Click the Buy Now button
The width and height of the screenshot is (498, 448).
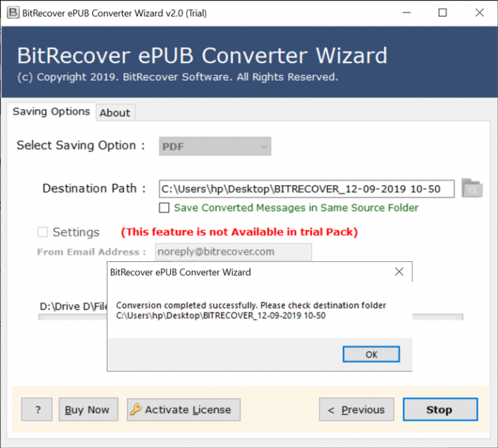tap(88, 410)
